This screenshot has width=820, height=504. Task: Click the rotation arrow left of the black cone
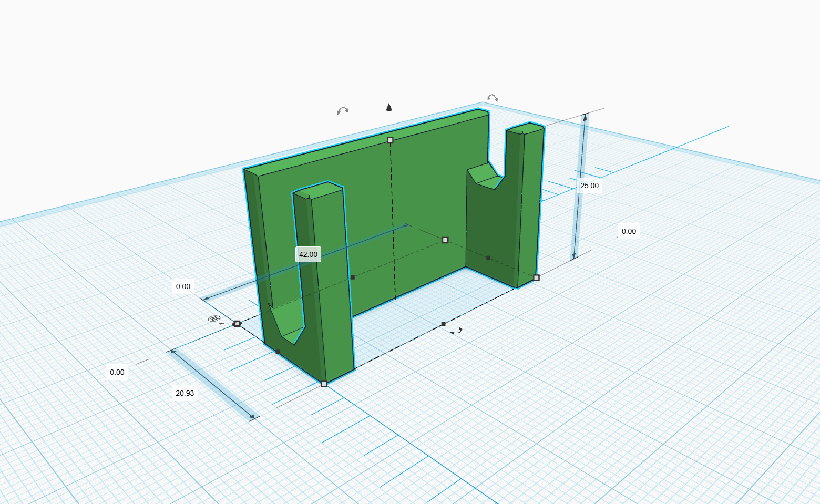click(343, 110)
